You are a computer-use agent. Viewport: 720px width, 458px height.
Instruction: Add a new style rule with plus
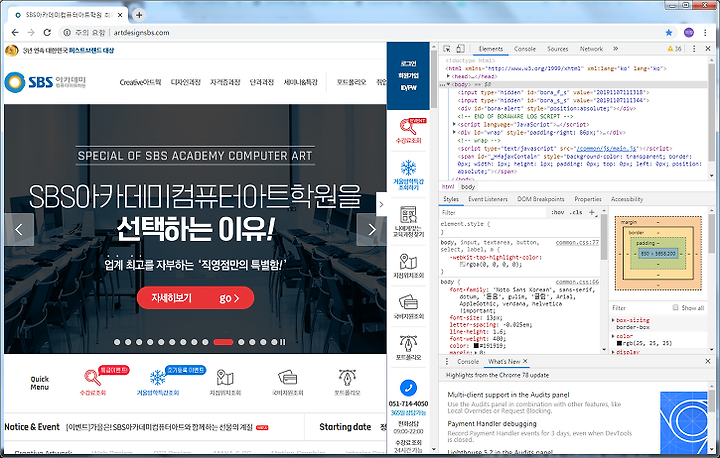click(591, 212)
